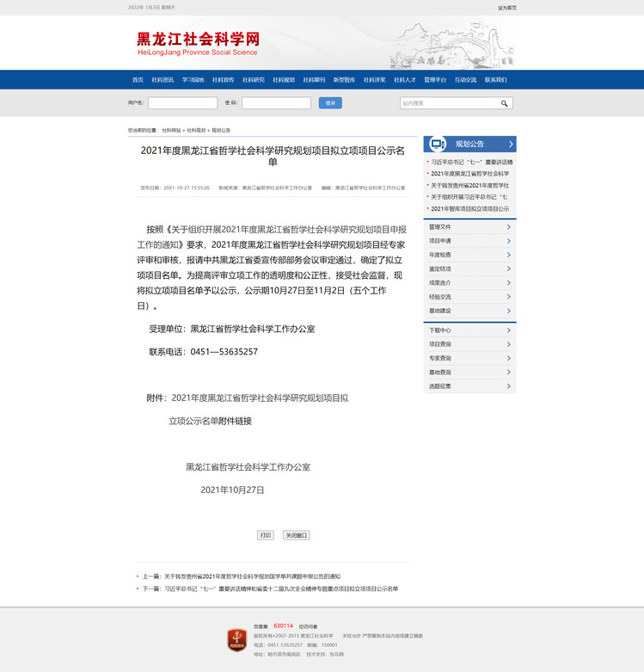The width and height of the screenshot is (644, 672).
Task: Open sidebar news 2021年智库项目拟立项项目公示
Action: (469, 209)
